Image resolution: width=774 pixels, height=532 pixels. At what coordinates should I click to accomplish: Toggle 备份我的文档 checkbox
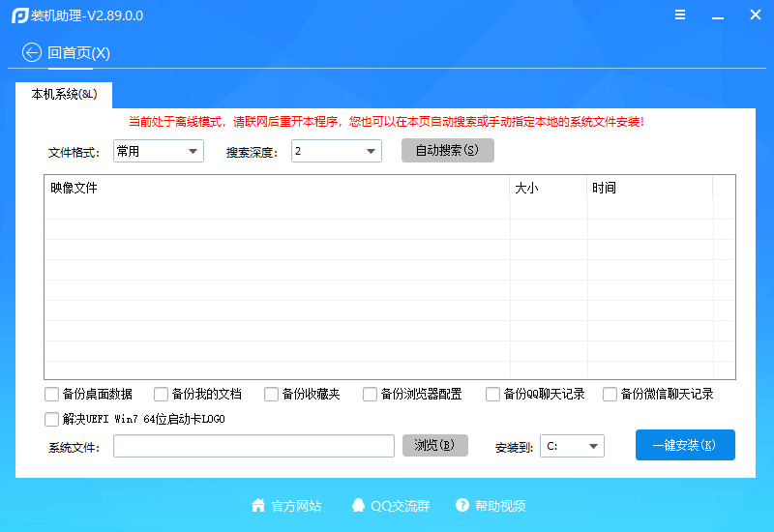point(162,395)
